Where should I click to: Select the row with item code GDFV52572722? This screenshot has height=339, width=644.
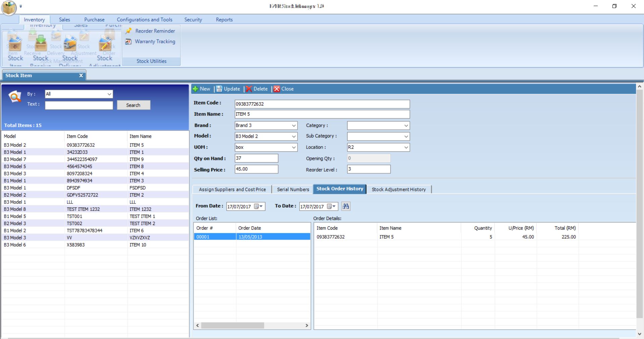pyautogui.click(x=95, y=195)
